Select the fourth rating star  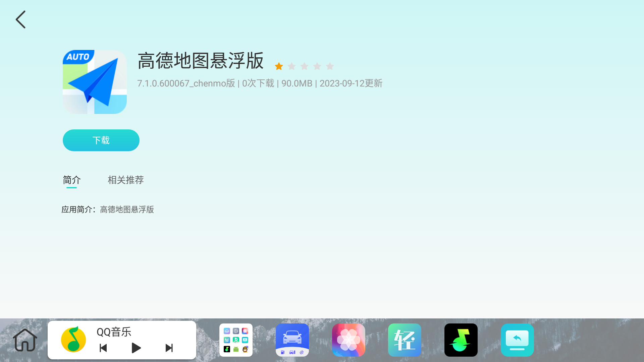[317, 66]
